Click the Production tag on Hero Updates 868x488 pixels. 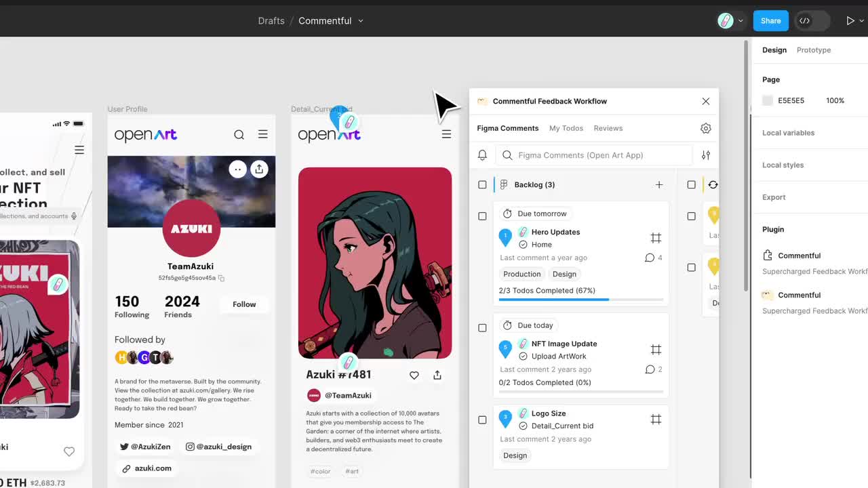[521, 274]
